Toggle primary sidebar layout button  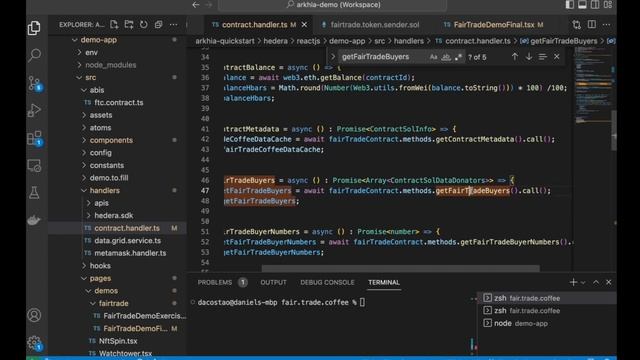coord(569,5)
